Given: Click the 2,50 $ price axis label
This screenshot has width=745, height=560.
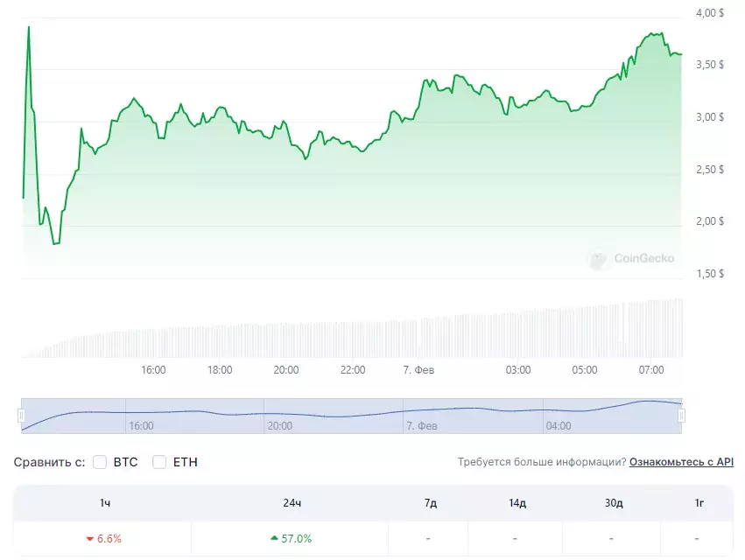Looking at the screenshot, I should (x=710, y=169).
